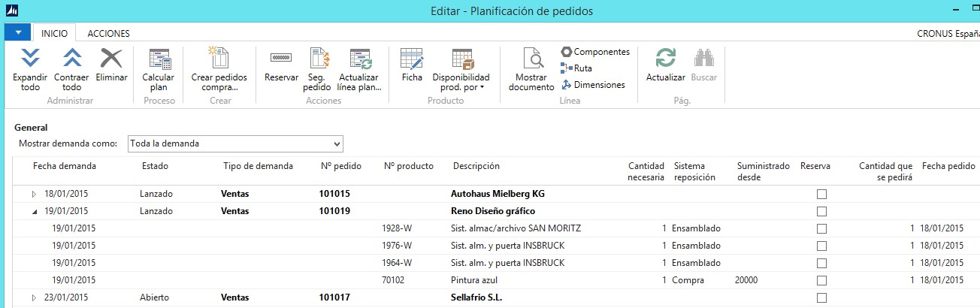Open Dimensiones in Línea group

pos(593,85)
